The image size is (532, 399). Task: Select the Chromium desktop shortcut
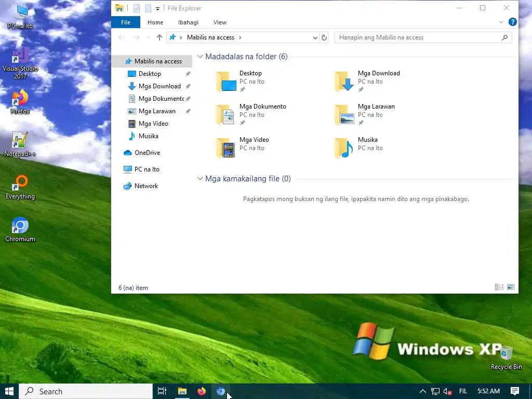pos(20,230)
